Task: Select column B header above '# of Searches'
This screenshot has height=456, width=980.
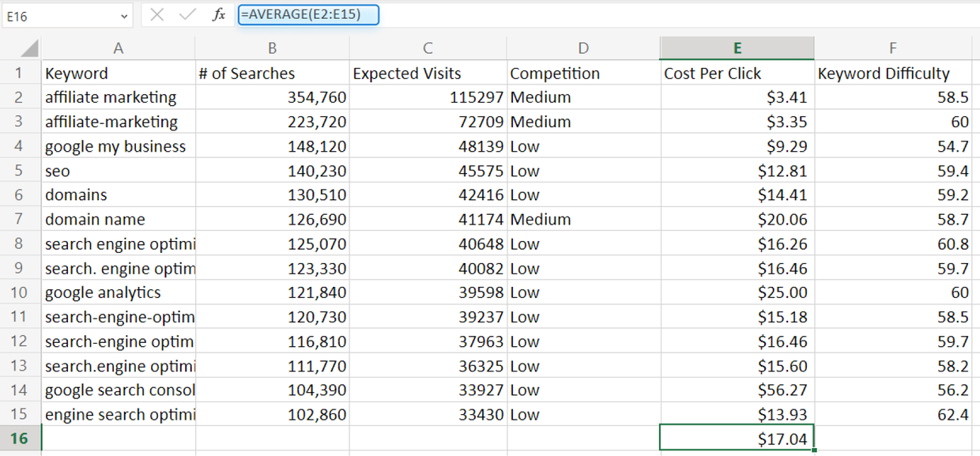Action: point(272,47)
